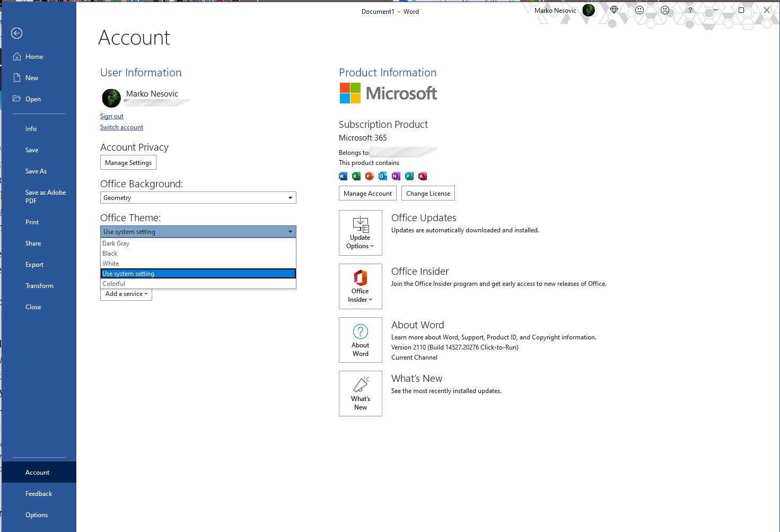Click the What's New megaphone icon

click(x=361, y=386)
